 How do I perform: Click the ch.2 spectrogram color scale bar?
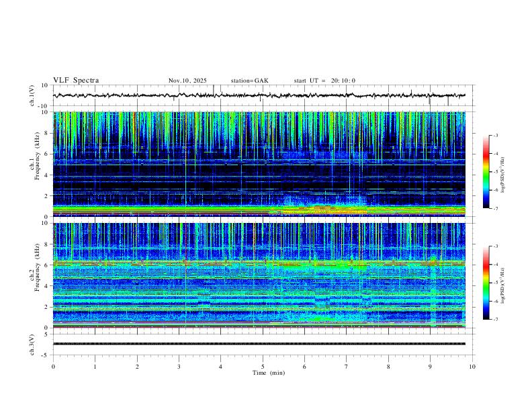click(x=486, y=283)
